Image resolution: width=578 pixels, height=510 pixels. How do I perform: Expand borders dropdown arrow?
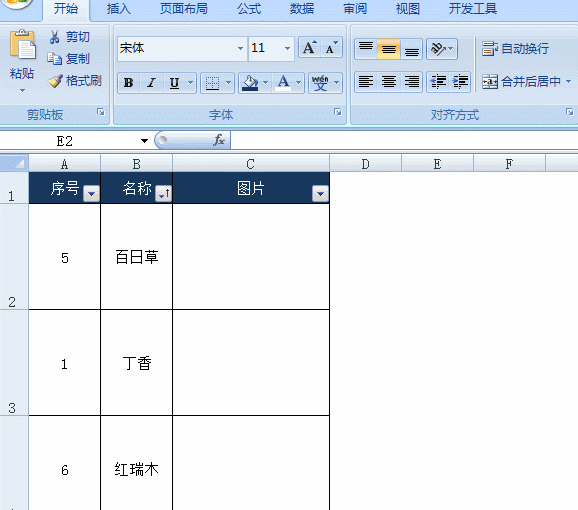(229, 83)
